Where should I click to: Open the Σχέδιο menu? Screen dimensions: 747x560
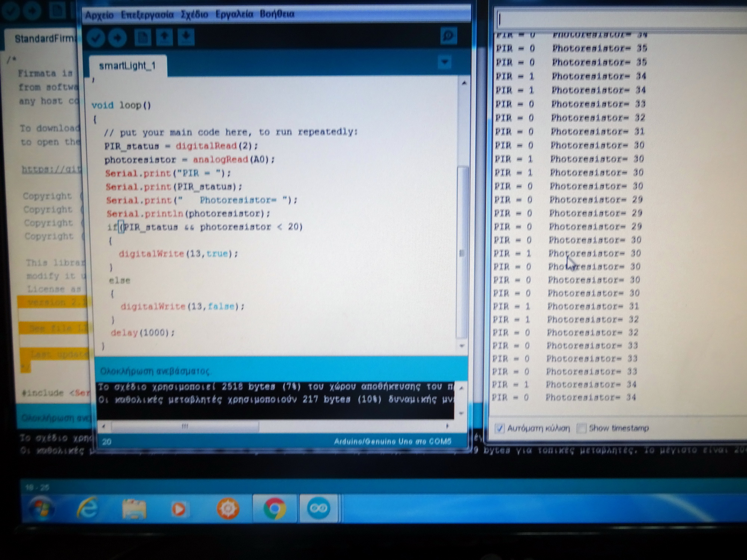194,15
